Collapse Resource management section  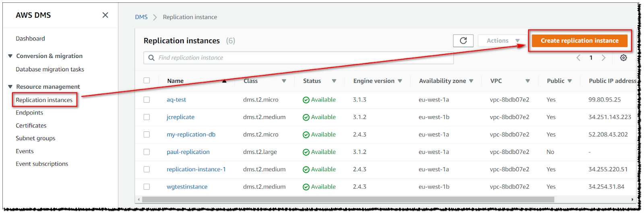[10, 87]
